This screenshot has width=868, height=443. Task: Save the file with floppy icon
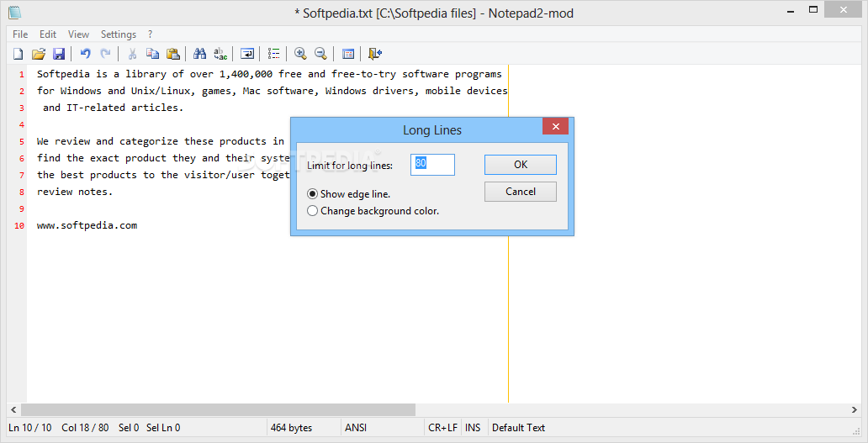pyautogui.click(x=59, y=54)
